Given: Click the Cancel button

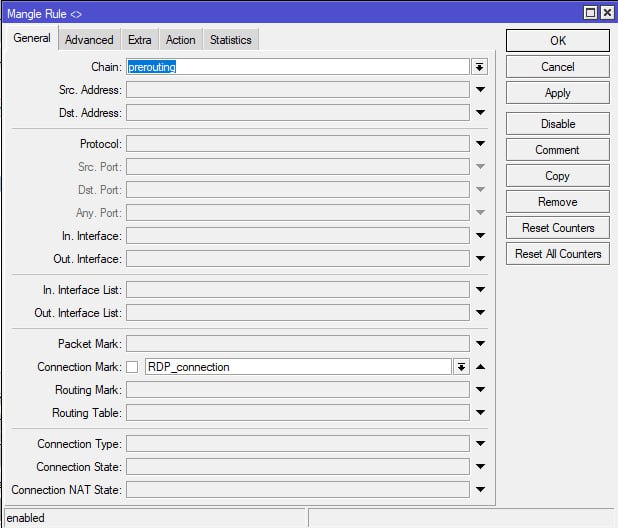Looking at the screenshot, I should (x=558, y=67).
